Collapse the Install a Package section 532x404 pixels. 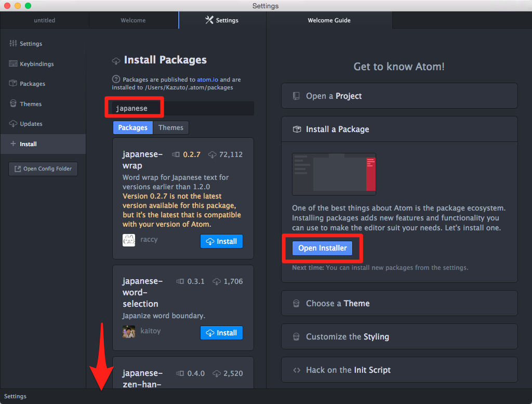(400, 129)
